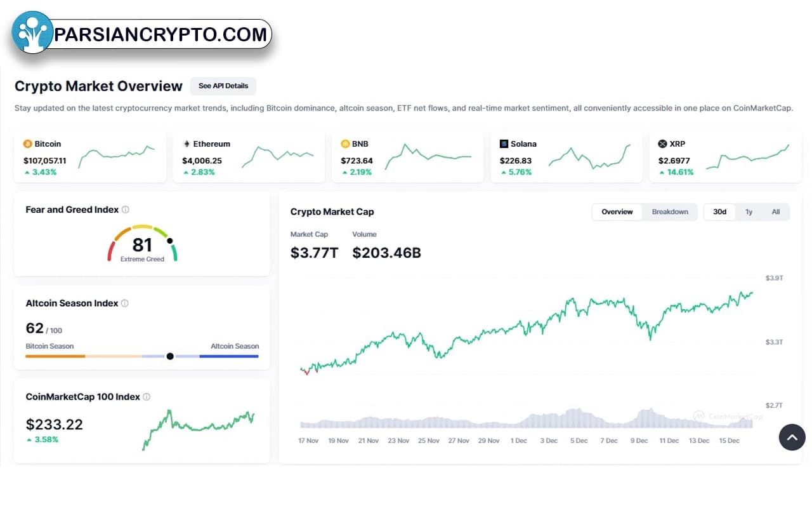
Task: Click the See API Details button
Action: [223, 86]
